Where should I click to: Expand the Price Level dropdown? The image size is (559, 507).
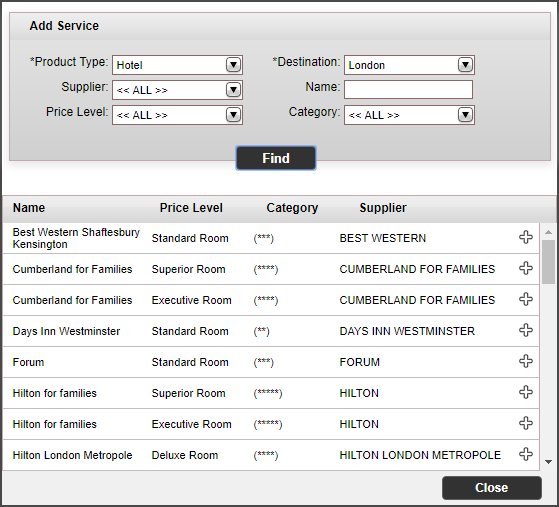[x=178, y=115]
